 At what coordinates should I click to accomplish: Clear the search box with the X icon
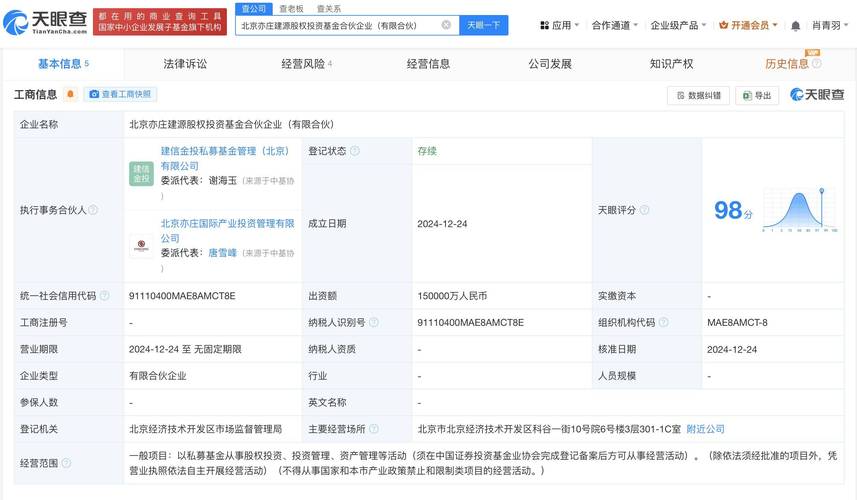pos(447,25)
